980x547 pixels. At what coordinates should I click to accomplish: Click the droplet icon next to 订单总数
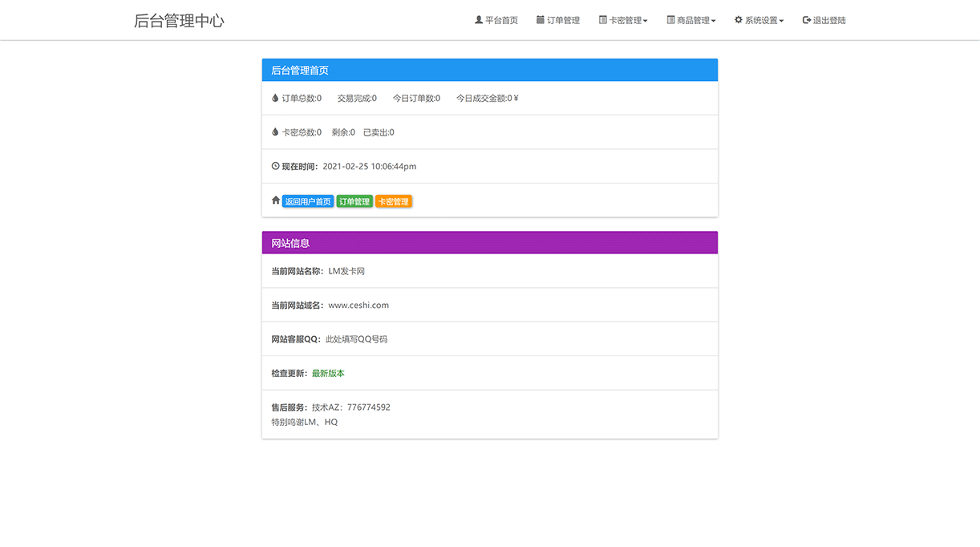pyautogui.click(x=275, y=97)
